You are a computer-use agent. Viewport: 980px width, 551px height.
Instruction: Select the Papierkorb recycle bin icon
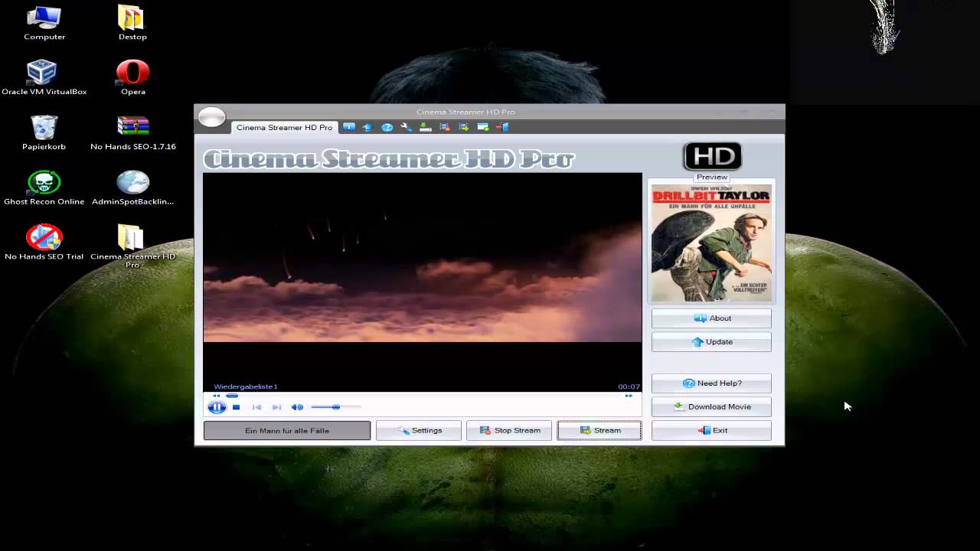tap(44, 132)
